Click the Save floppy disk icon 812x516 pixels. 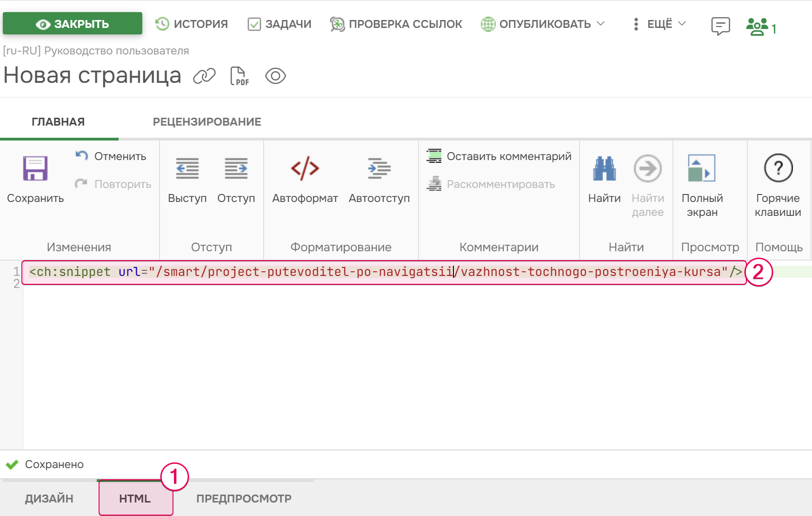(x=35, y=168)
